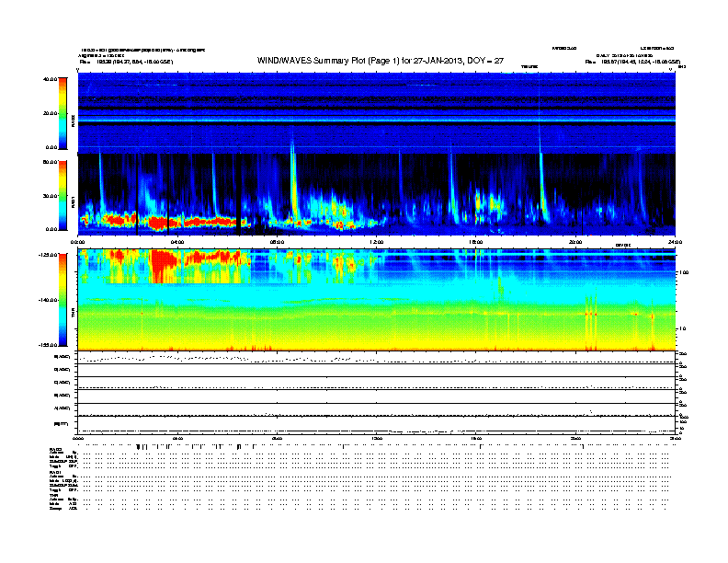
Task: Click the RAD2 spectrogram's bright cyan horizontal band
Action: (x=377, y=119)
